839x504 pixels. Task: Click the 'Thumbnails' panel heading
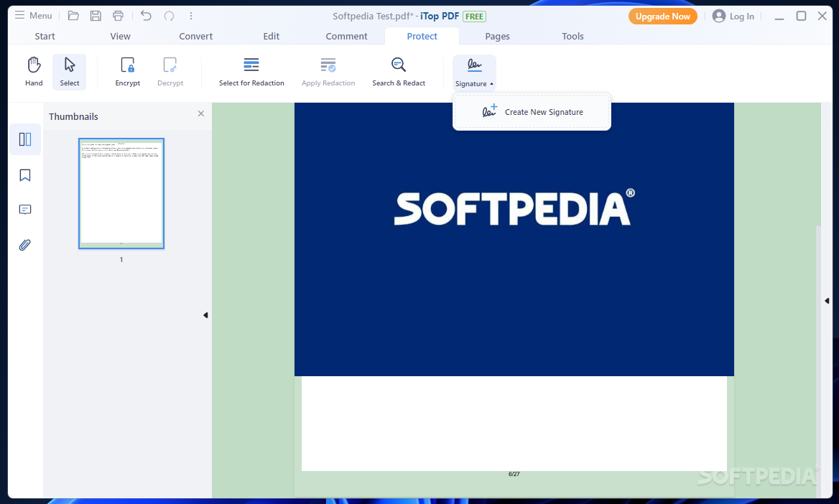73,116
